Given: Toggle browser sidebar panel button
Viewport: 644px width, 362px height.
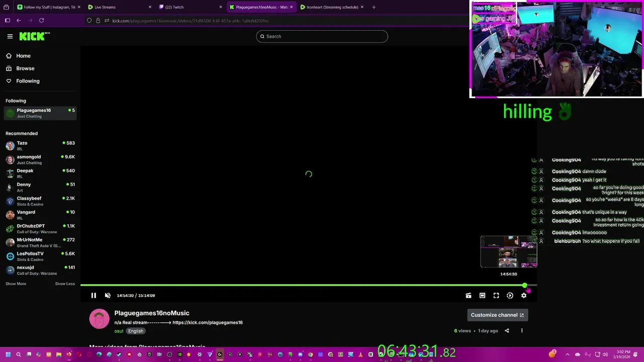Looking at the screenshot, I should click(x=8, y=21).
